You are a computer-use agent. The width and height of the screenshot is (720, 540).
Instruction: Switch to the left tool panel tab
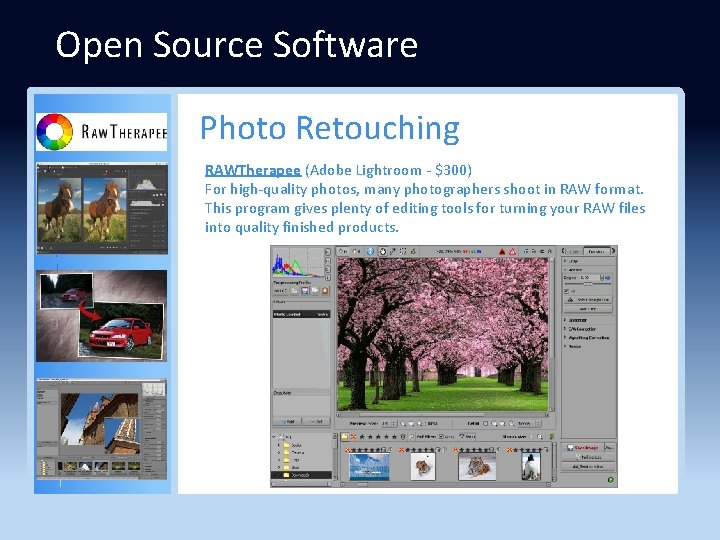point(574,251)
